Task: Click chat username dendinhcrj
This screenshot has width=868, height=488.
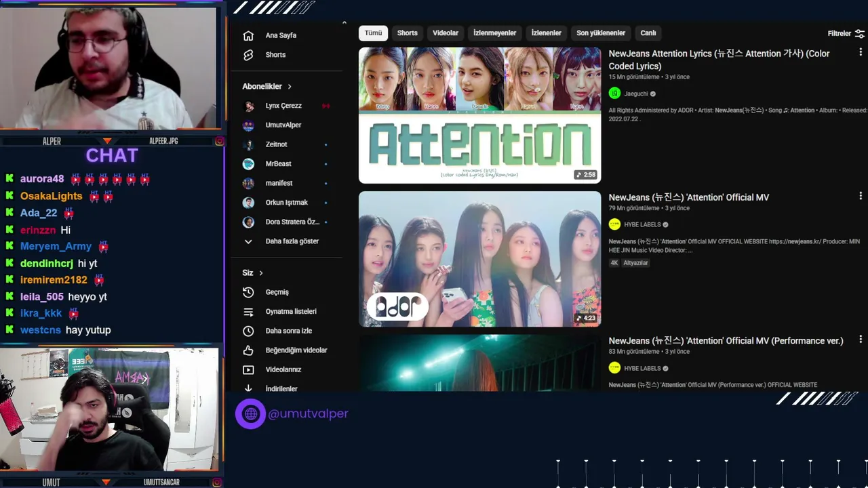Action: click(x=47, y=263)
